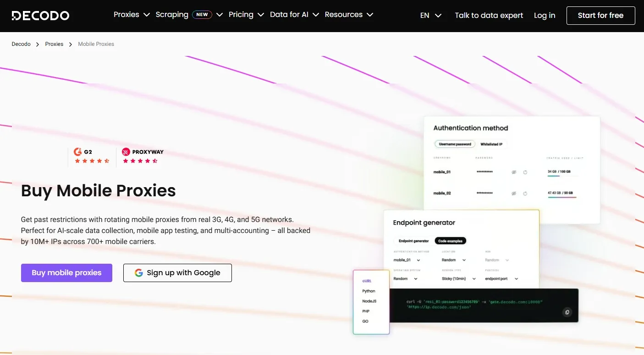Switch to the Whitelisted IP tab

pos(491,144)
